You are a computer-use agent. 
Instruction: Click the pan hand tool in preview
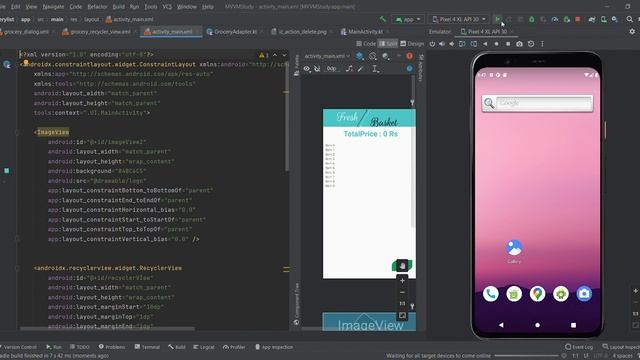[x=402, y=266]
